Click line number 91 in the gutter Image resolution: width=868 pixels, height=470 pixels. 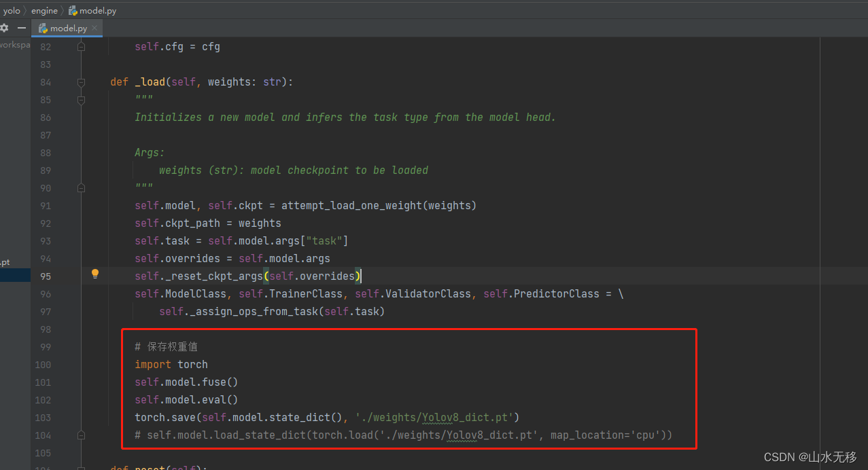pyautogui.click(x=45, y=206)
